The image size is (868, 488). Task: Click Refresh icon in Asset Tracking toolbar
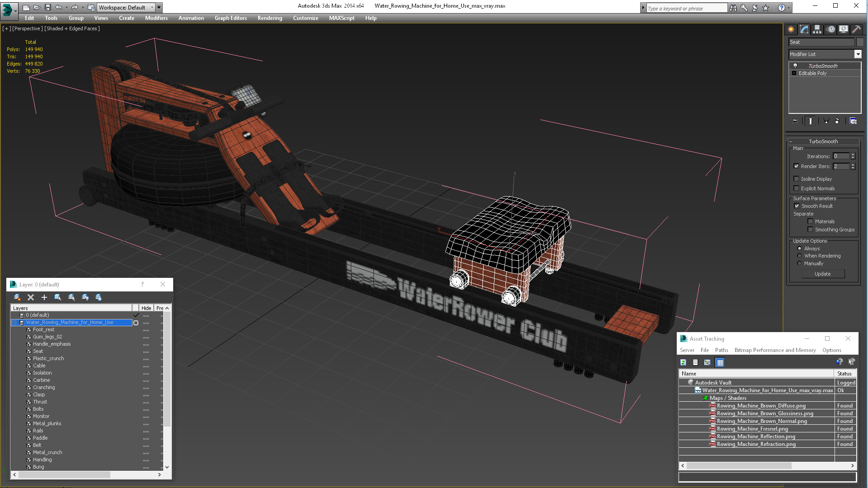(x=683, y=362)
